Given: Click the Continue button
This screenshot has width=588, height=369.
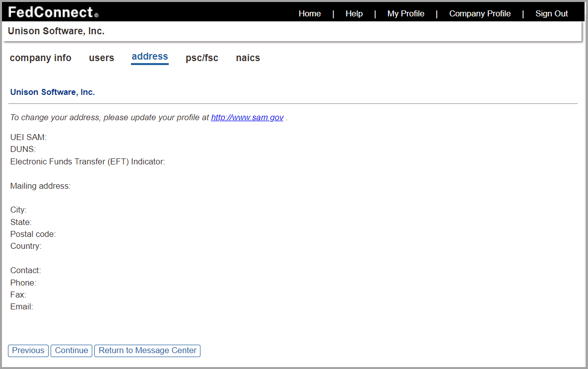Looking at the screenshot, I should tap(71, 351).
